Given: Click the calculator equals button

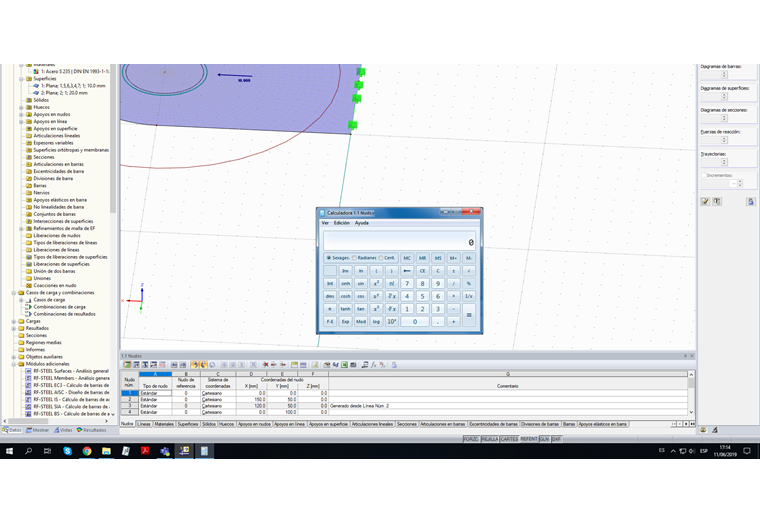Looking at the screenshot, I should click(x=469, y=315).
